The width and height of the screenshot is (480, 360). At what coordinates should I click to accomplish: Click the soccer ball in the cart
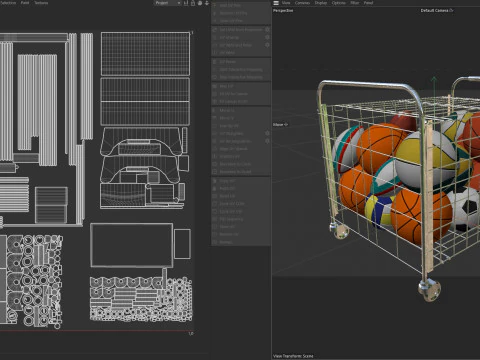tap(465, 208)
